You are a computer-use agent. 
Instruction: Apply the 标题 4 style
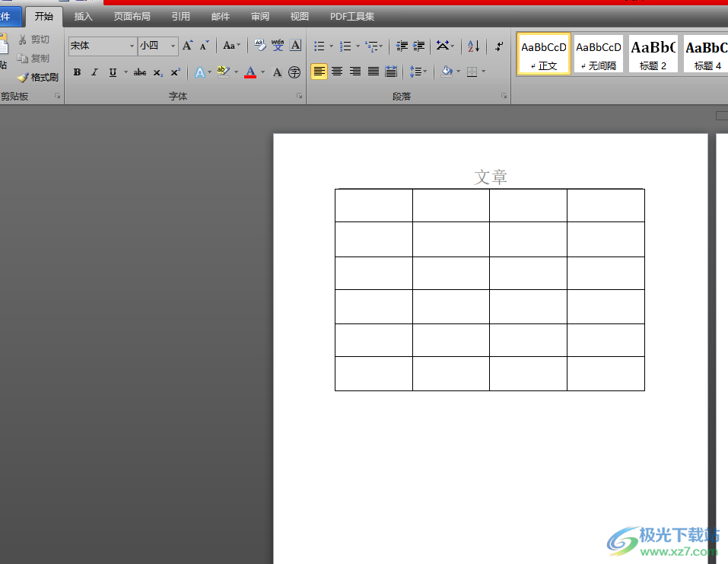tap(706, 54)
